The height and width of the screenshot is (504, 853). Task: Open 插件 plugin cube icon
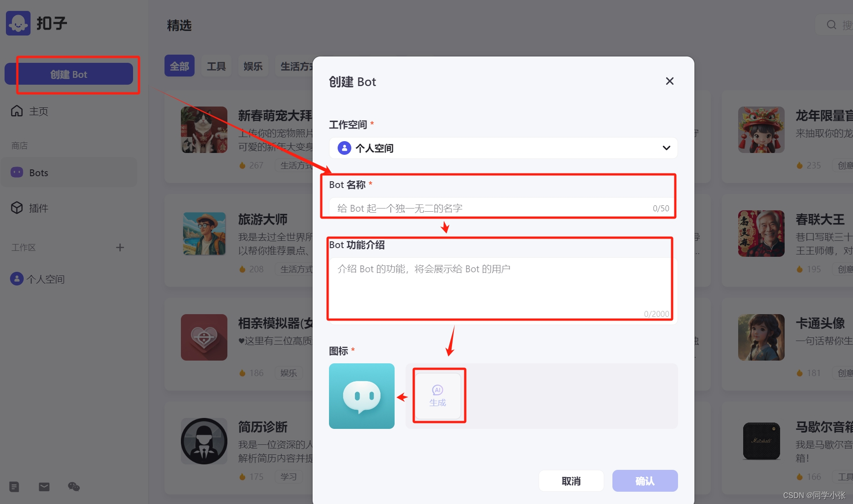[x=17, y=208]
